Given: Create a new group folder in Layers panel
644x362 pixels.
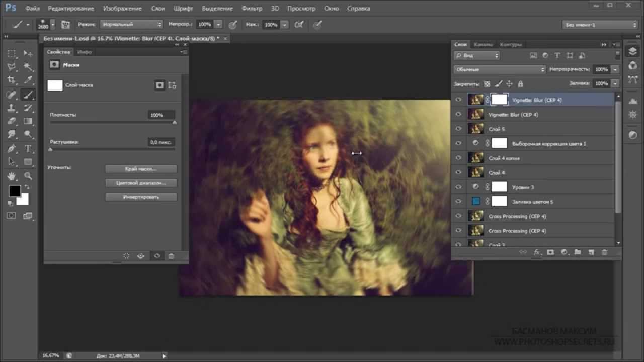Looking at the screenshot, I should pyautogui.click(x=578, y=252).
